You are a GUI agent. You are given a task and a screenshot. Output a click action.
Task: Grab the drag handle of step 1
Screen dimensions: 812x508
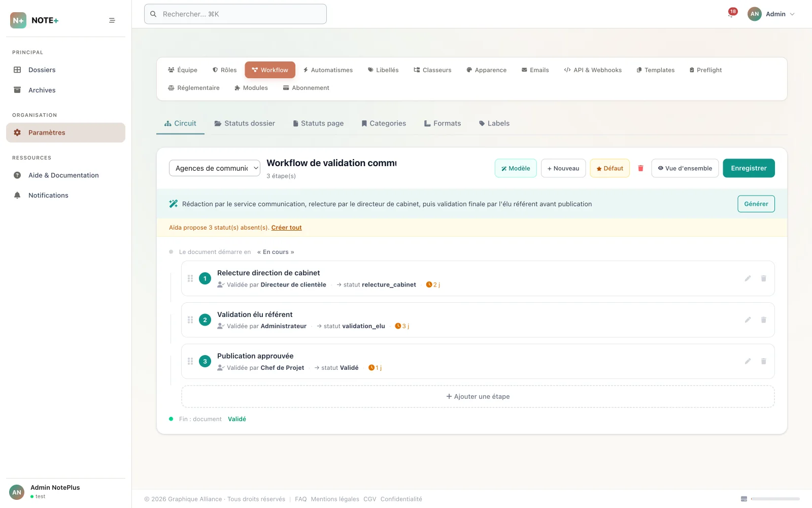190,278
